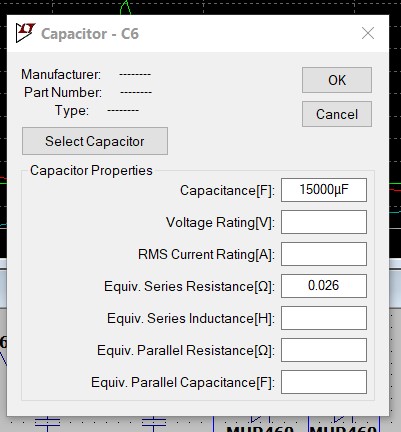This screenshot has height=432, width=401.
Task: Click the Equiv. Series Resistance field 0.026
Action: [324, 286]
